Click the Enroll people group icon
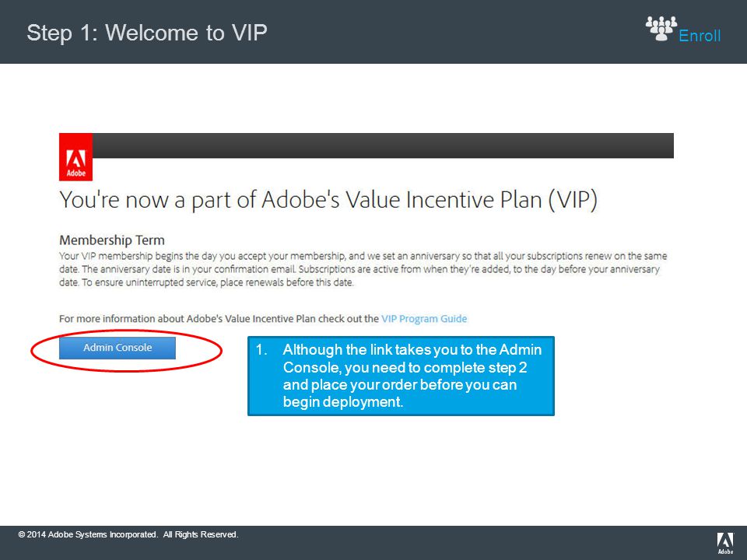 [661, 28]
